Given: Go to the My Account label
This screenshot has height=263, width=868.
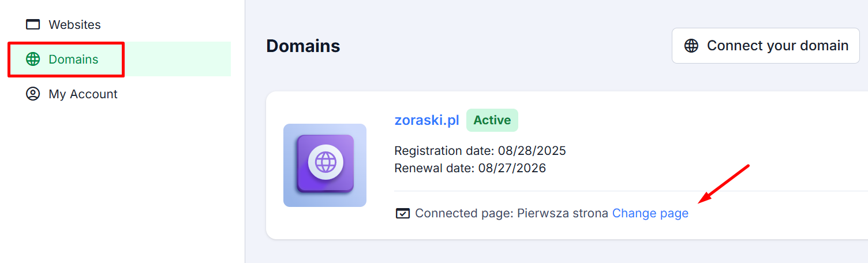Looking at the screenshot, I should tap(83, 94).
